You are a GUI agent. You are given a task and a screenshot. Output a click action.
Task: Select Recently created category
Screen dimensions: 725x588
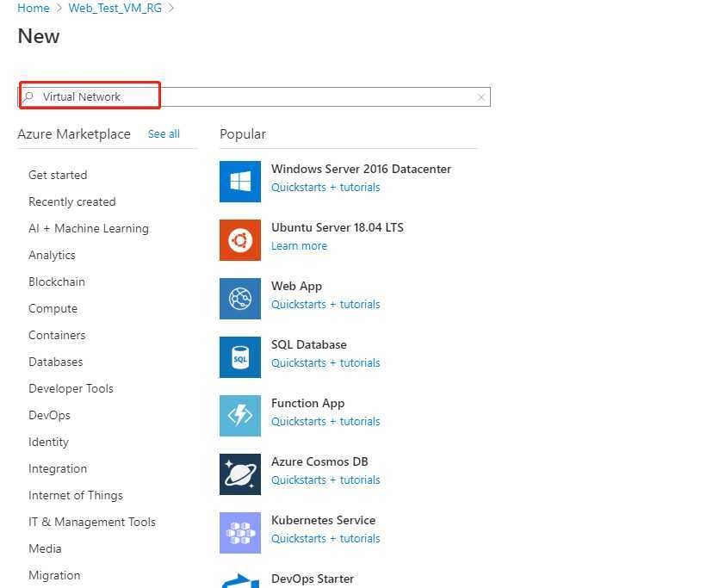point(72,202)
